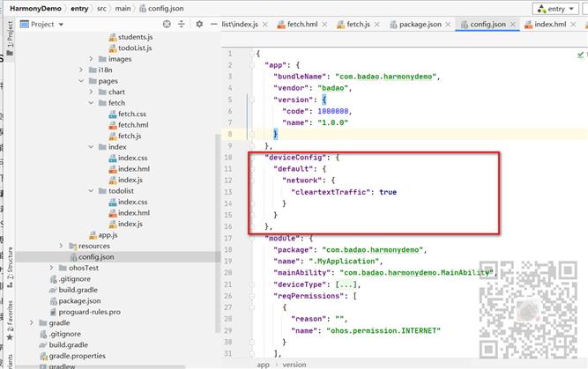The image size is (588, 369).
Task: Switch to the package.json editor tab
Action: click(415, 25)
